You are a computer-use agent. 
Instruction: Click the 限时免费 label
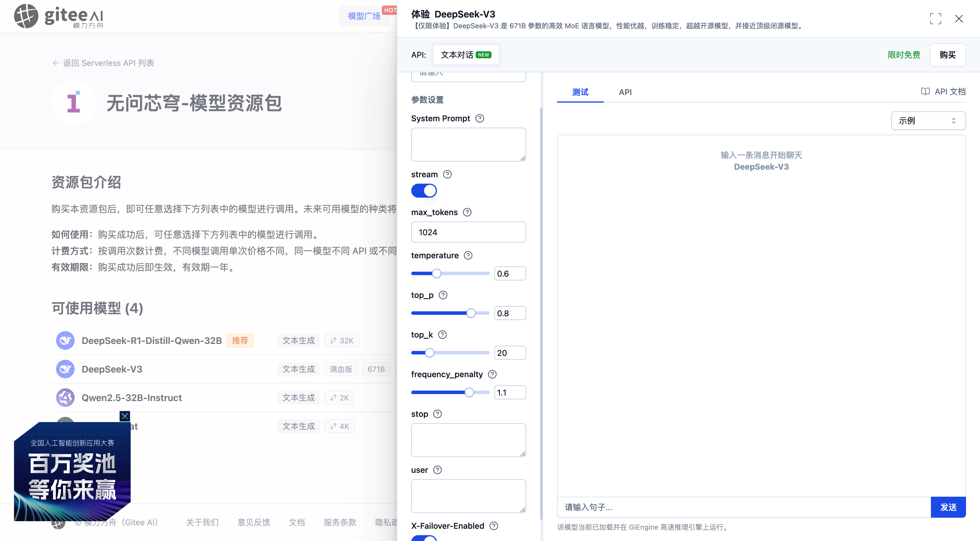(x=904, y=55)
